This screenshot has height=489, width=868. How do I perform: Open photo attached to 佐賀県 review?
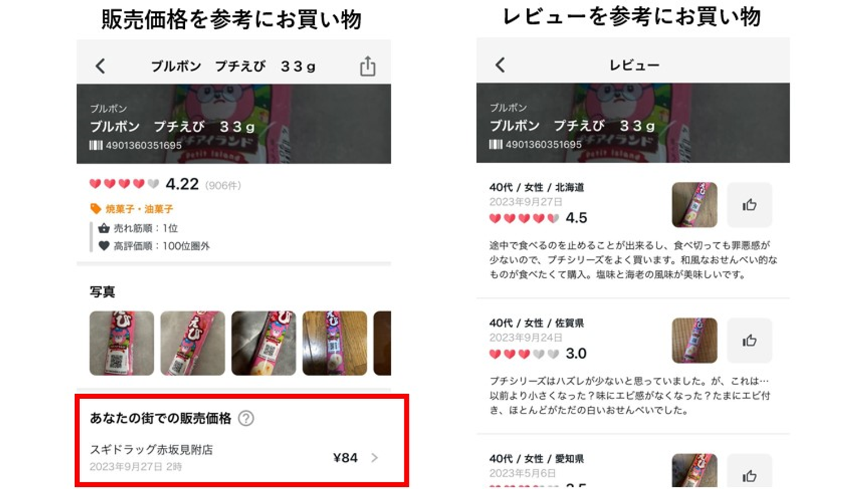695,340
